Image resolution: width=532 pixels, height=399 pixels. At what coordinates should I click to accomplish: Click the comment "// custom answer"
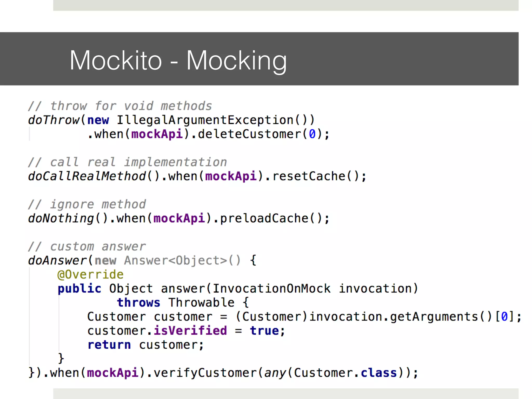coord(87,247)
